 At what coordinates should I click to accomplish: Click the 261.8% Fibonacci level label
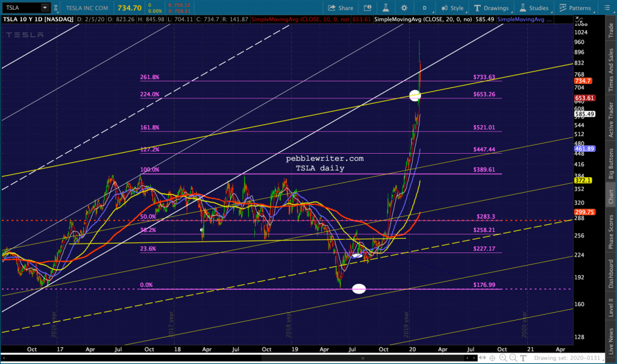(149, 77)
